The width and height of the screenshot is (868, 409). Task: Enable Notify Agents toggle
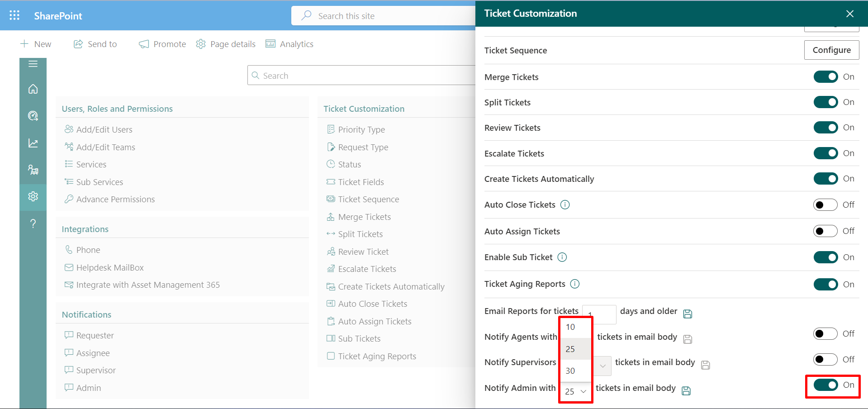click(825, 334)
